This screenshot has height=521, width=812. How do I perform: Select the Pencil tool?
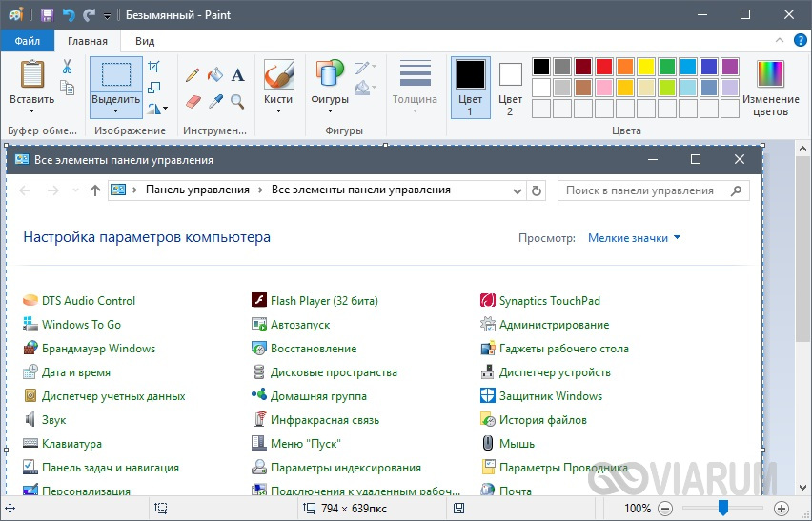pos(193,74)
